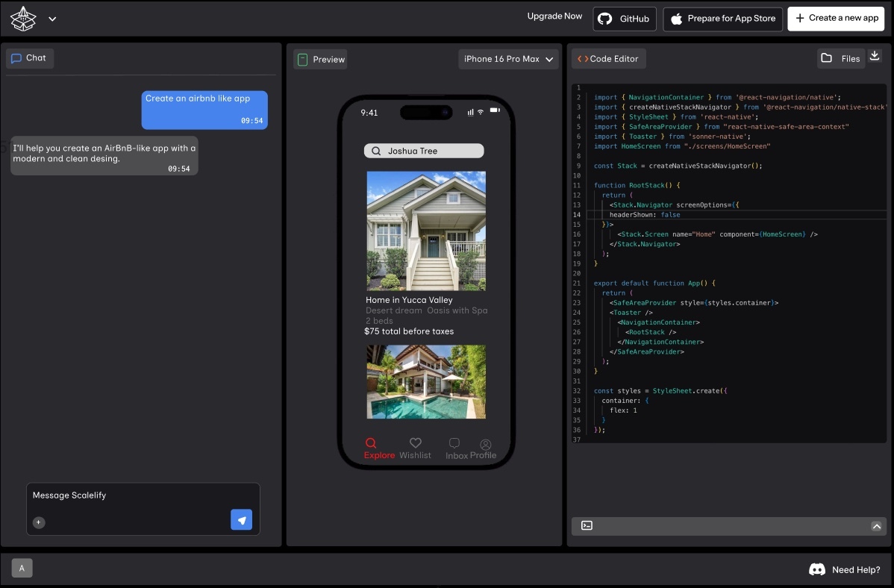Select the Wishlist heart in the preview

[x=415, y=442]
